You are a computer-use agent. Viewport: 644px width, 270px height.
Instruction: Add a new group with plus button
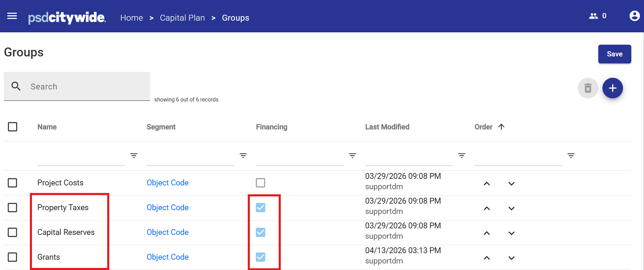(613, 88)
